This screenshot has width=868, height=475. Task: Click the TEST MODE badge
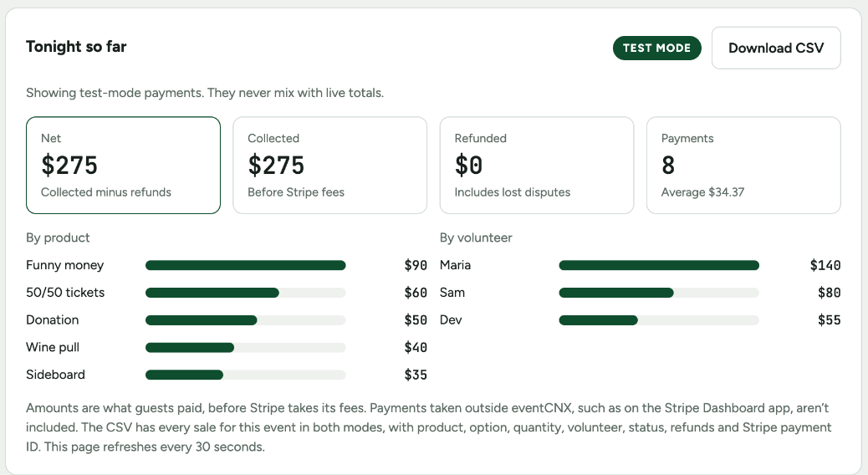657,49
